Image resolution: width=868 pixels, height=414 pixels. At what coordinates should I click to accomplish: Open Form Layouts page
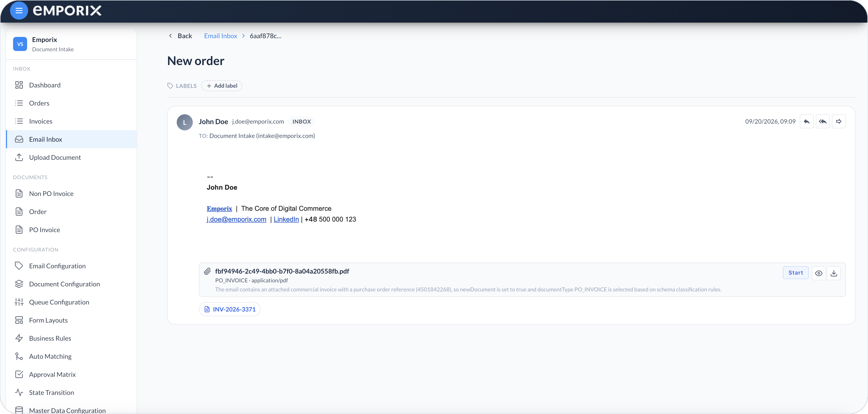(72, 320)
